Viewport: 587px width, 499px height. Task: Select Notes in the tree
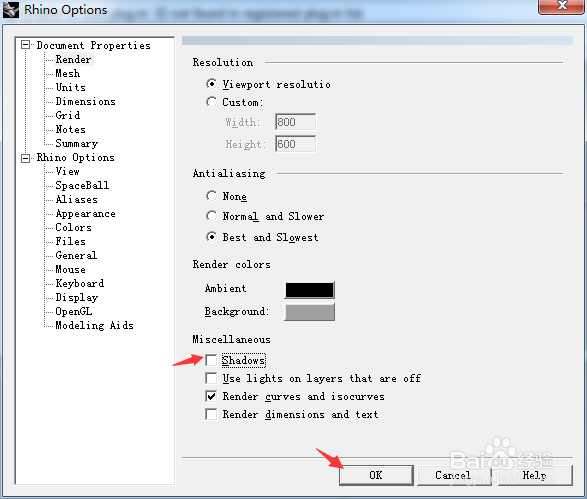[71, 130]
